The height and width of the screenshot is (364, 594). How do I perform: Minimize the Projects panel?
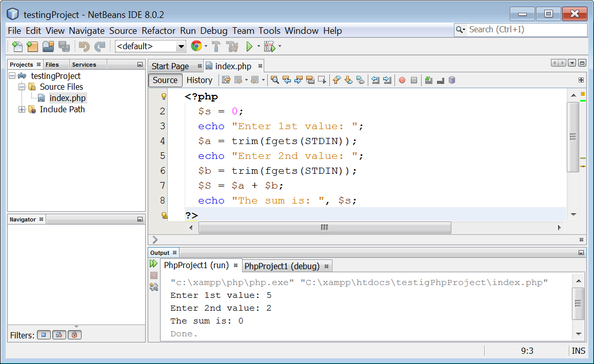tap(140, 65)
